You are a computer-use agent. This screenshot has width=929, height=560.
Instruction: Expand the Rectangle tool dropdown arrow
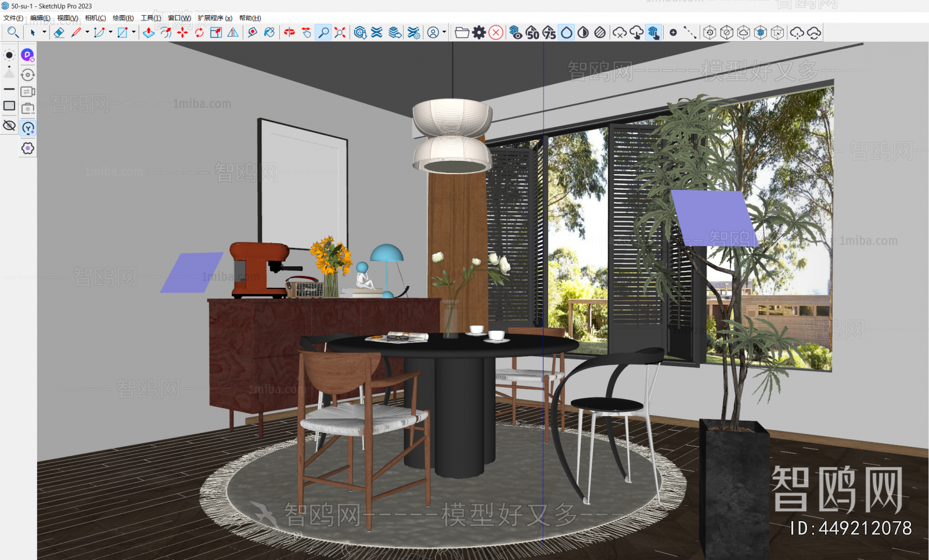click(134, 32)
